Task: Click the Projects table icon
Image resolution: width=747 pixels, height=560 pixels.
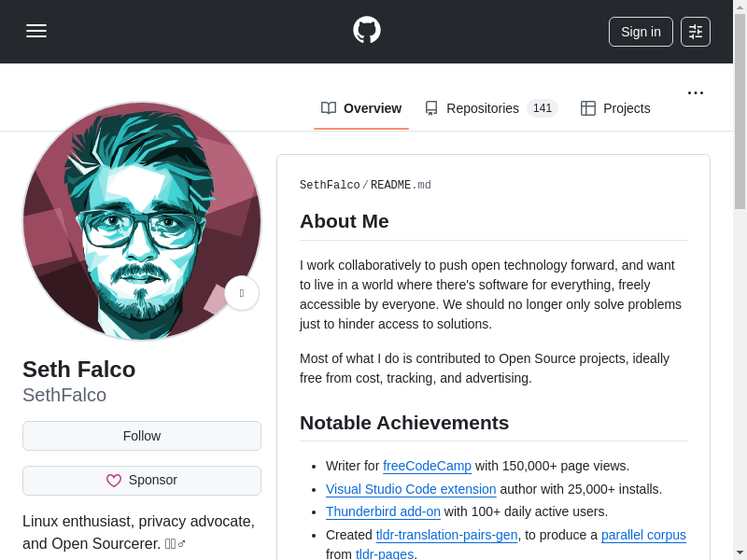Action: 588,108
